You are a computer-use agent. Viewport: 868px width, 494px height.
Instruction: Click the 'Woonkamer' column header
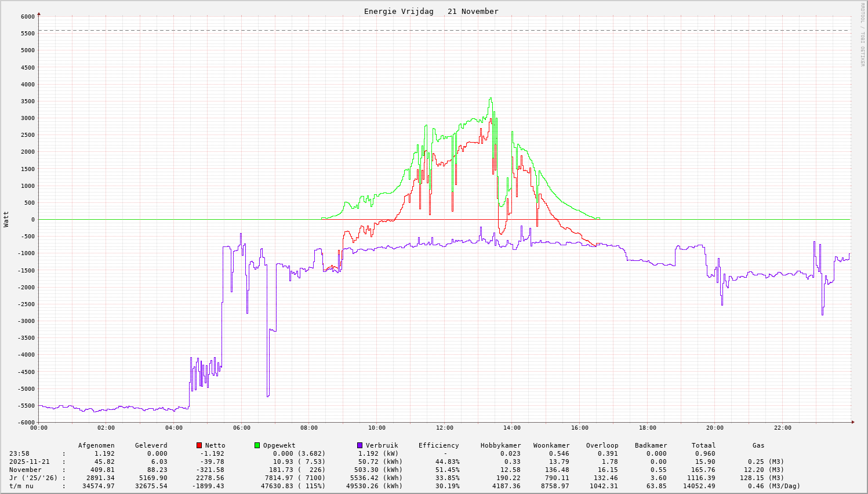[x=551, y=445]
